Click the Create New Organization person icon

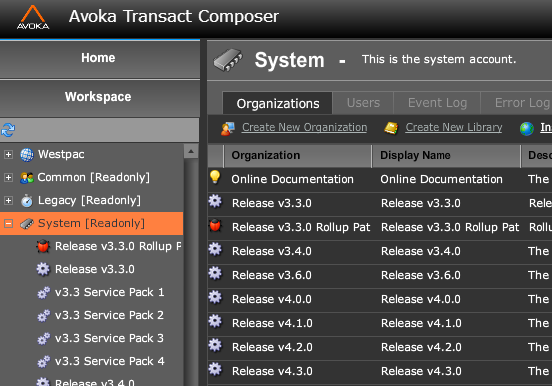[x=228, y=129]
